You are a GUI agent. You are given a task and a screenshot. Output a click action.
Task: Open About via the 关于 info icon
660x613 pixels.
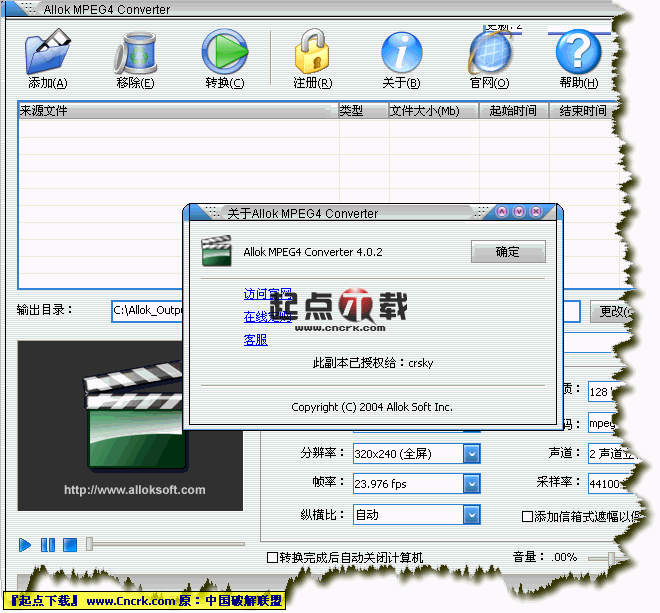point(401,52)
